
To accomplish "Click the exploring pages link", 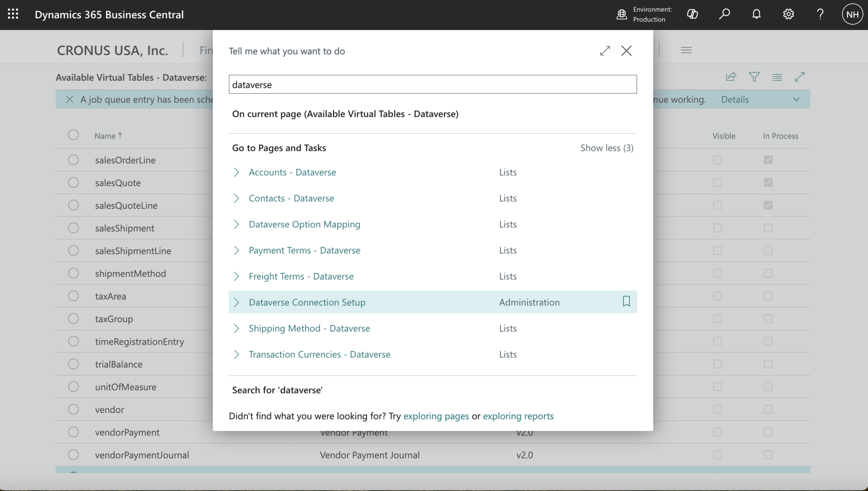I will [436, 416].
